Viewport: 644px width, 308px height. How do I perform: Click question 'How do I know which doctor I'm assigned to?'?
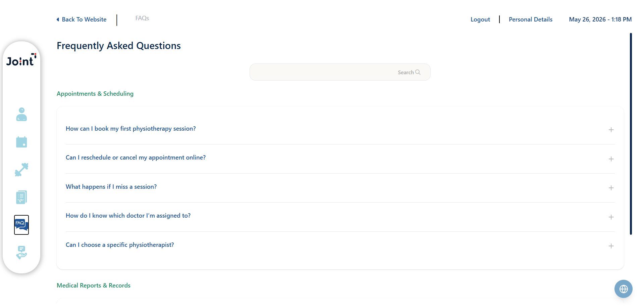click(x=128, y=216)
